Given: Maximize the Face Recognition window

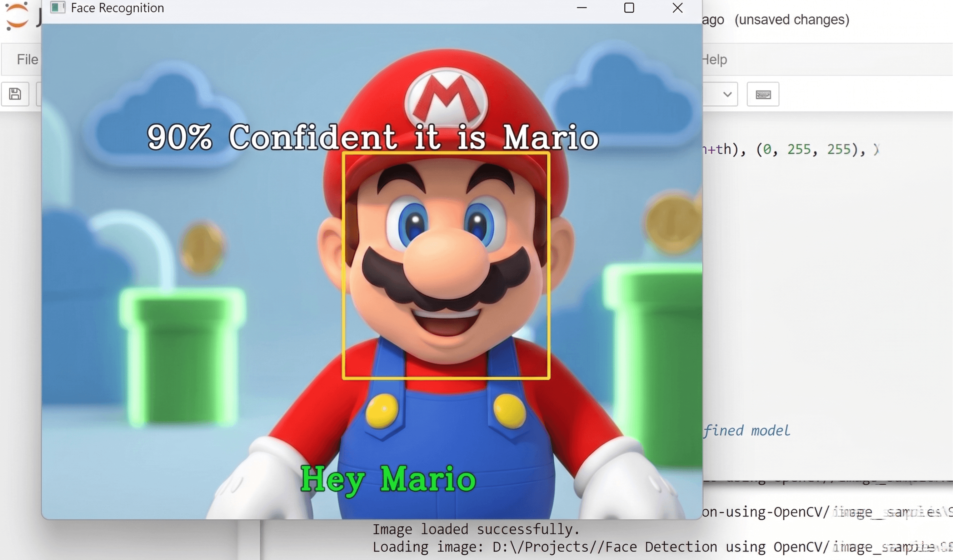Looking at the screenshot, I should pos(629,7).
